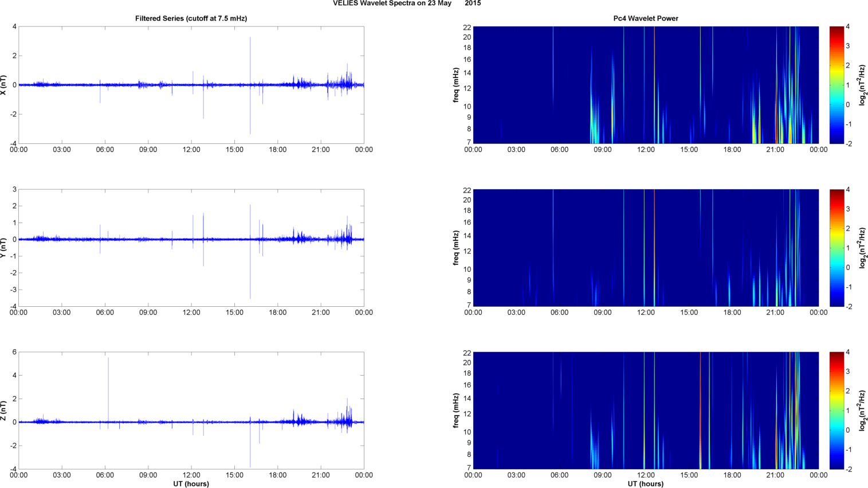This screenshot has width=868, height=488.
Task: Click the large negative spike in Y series
Action: (x=250, y=281)
